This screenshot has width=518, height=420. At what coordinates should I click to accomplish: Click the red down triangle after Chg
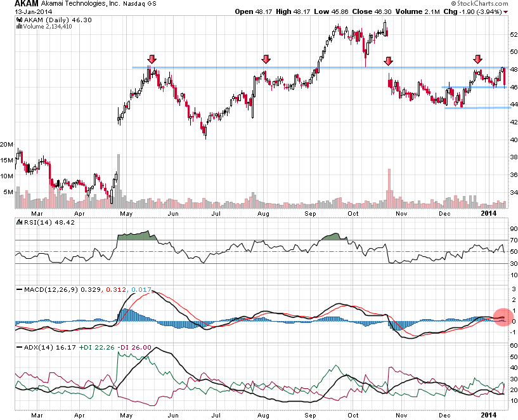[x=505, y=12]
